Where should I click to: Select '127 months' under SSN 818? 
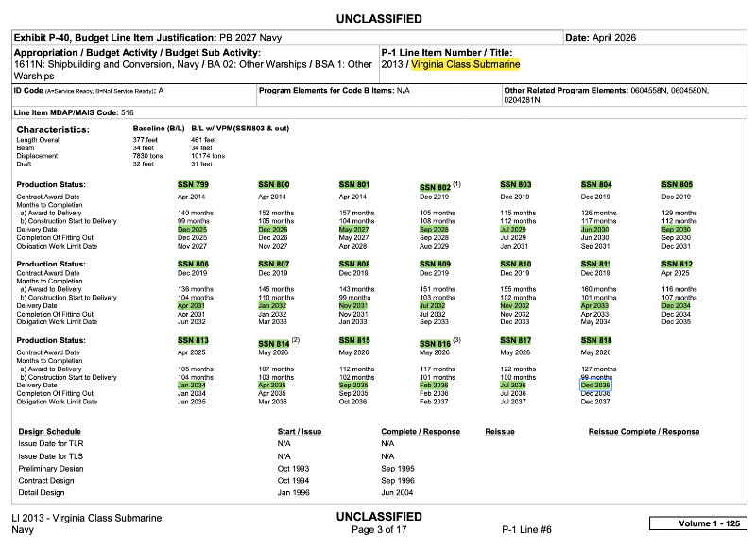[598, 369]
